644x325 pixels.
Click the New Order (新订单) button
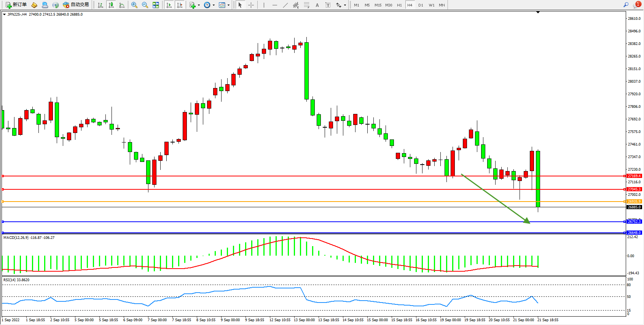click(16, 5)
